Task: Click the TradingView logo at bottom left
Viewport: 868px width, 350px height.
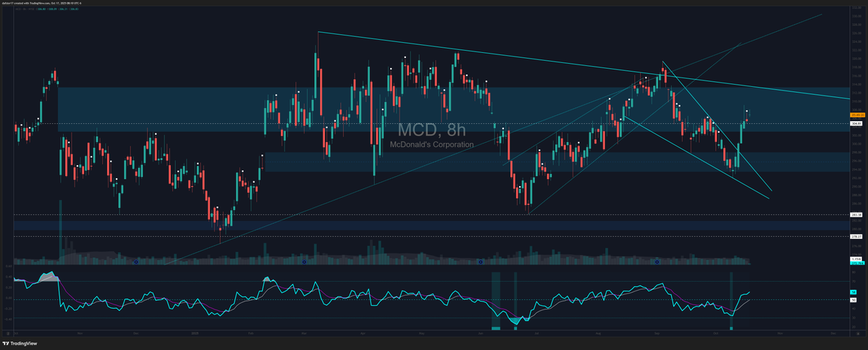Action: tap(20, 343)
